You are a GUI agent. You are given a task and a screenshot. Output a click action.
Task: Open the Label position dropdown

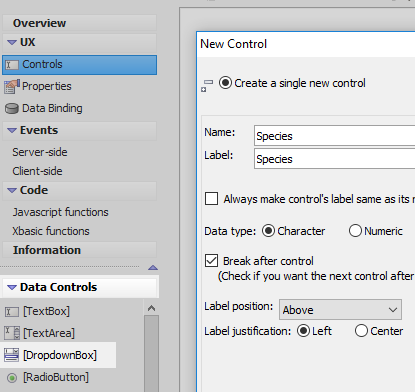[340, 309]
